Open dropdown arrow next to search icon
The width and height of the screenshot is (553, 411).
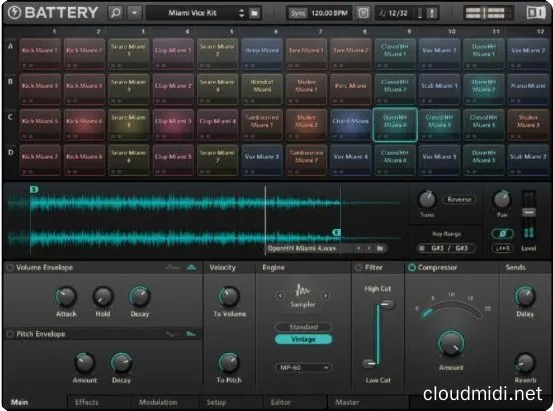[134, 13]
